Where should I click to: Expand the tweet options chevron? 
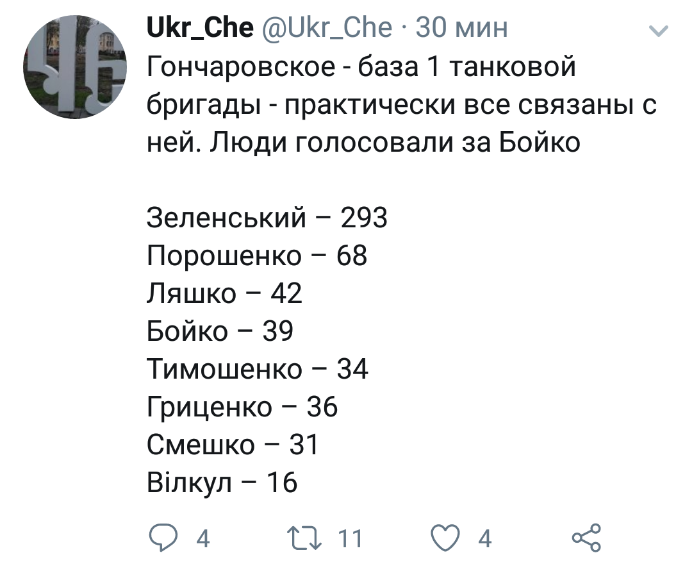[x=658, y=31]
